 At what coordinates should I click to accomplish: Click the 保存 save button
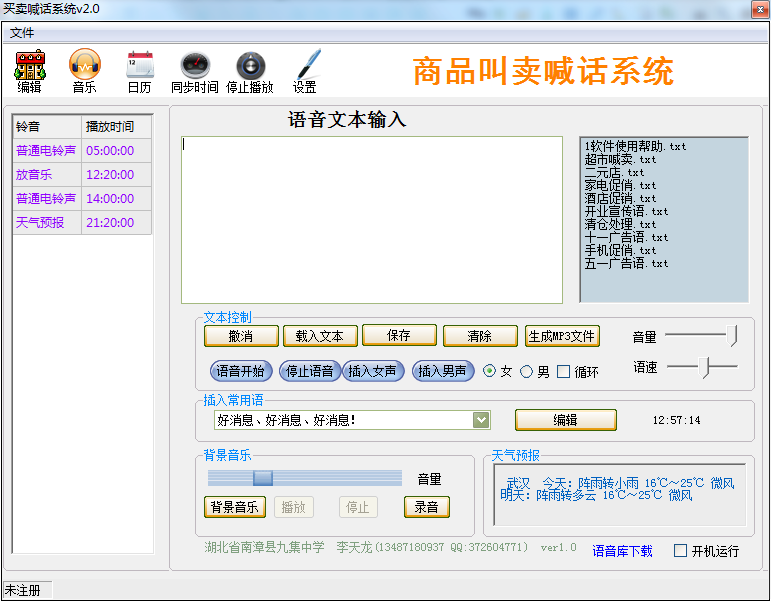coord(399,335)
